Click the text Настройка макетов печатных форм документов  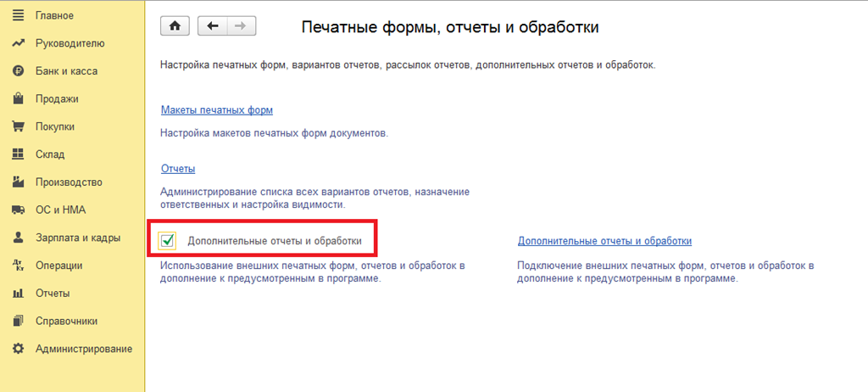point(275,133)
